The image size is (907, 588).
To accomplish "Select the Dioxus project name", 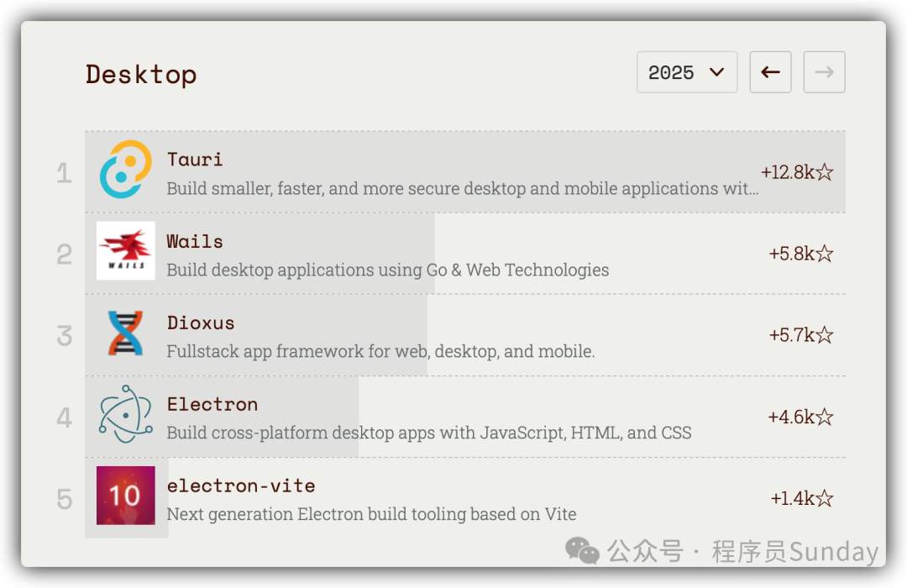I will (201, 323).
